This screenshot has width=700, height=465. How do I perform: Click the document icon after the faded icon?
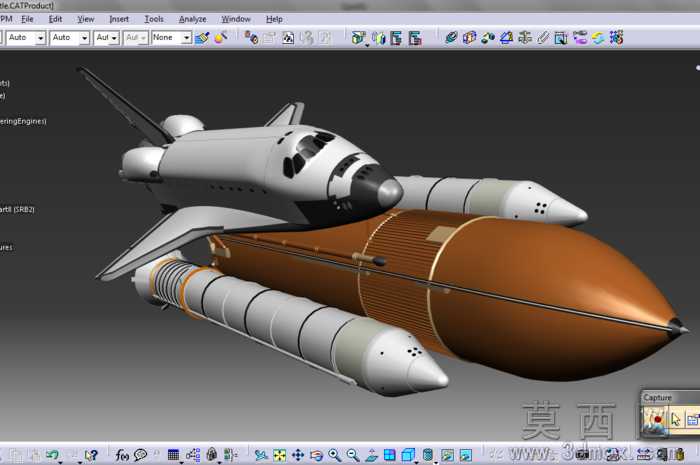pyautogui.click(x=288, y=38)
